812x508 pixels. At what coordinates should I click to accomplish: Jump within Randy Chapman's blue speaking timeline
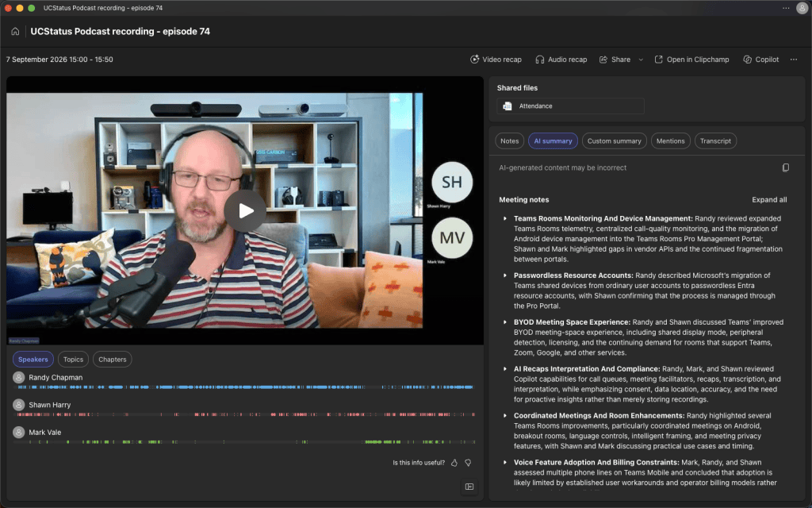pos(246,387)
